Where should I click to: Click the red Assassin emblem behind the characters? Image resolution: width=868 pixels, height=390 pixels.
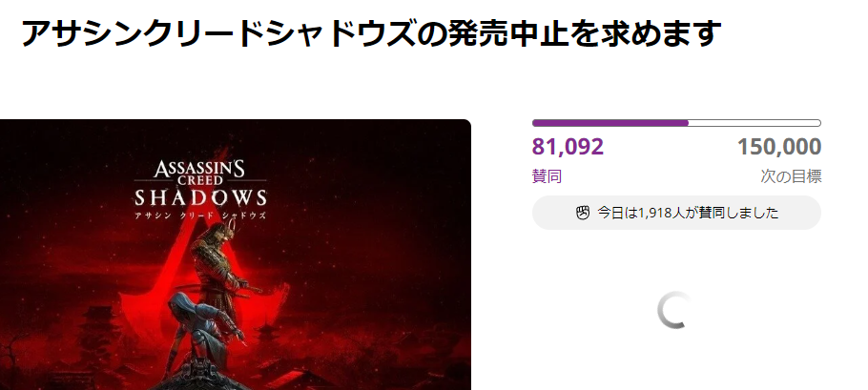(x=205, y=260)
